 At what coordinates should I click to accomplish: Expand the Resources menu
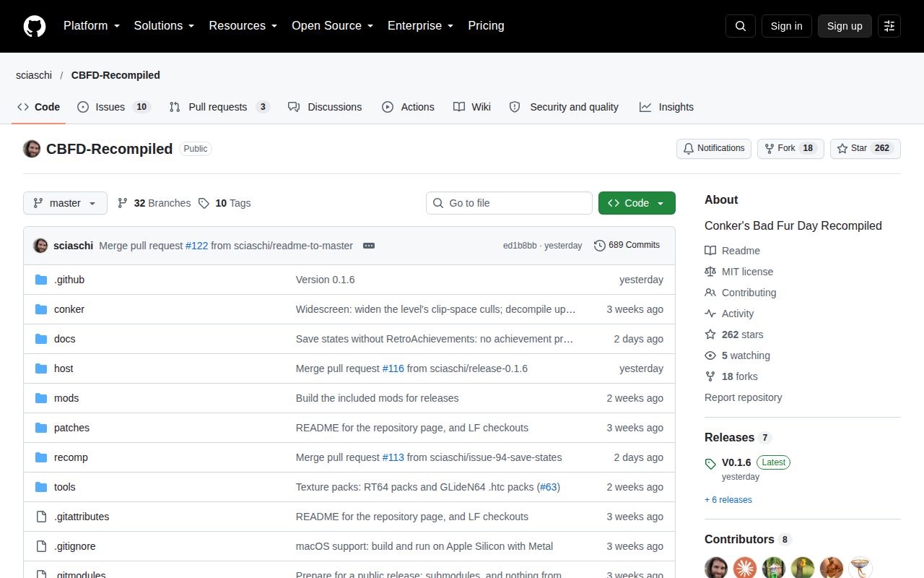tap(243, 26)
